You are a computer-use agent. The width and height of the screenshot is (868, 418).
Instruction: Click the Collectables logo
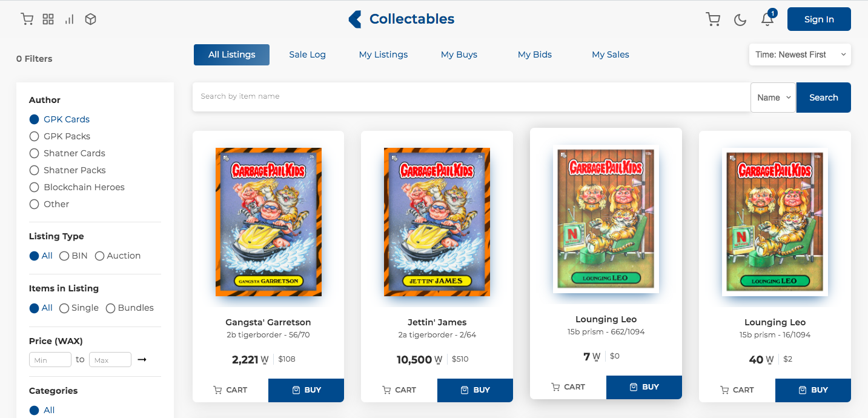point(401,19)
